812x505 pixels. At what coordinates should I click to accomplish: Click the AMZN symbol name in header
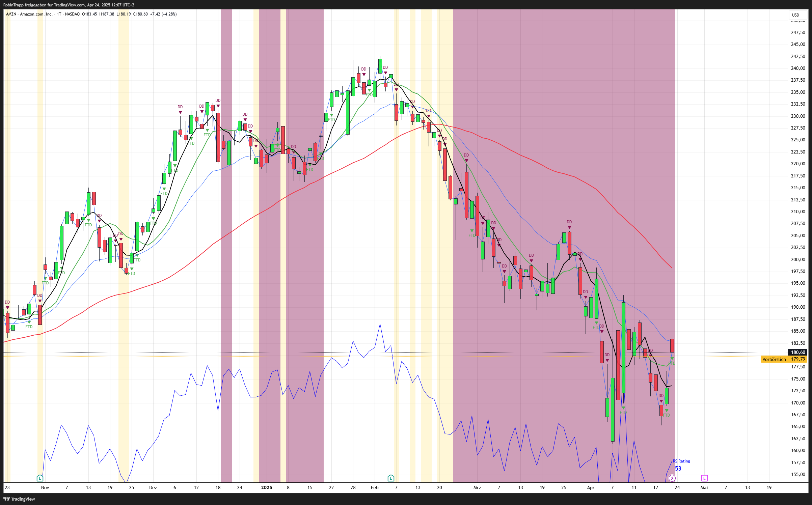(x=11, y=14)
